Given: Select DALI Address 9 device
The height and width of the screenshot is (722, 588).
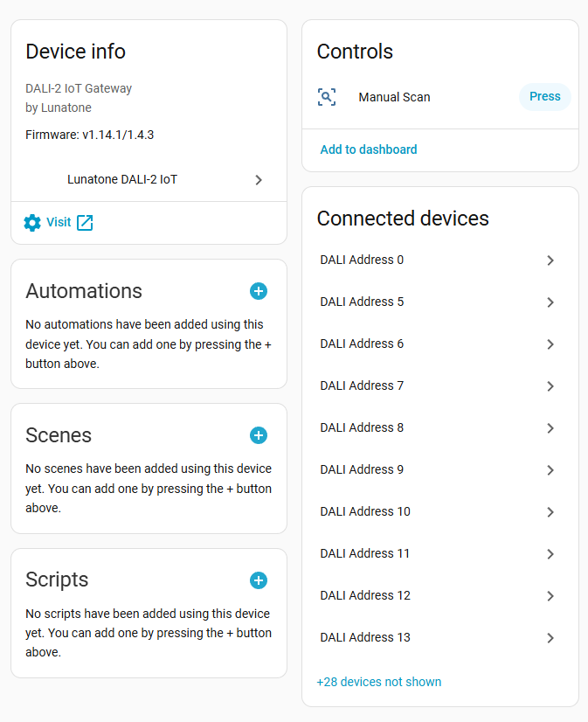Looking at the screenshot, I should pyautogui.click(x=362, y=469).
